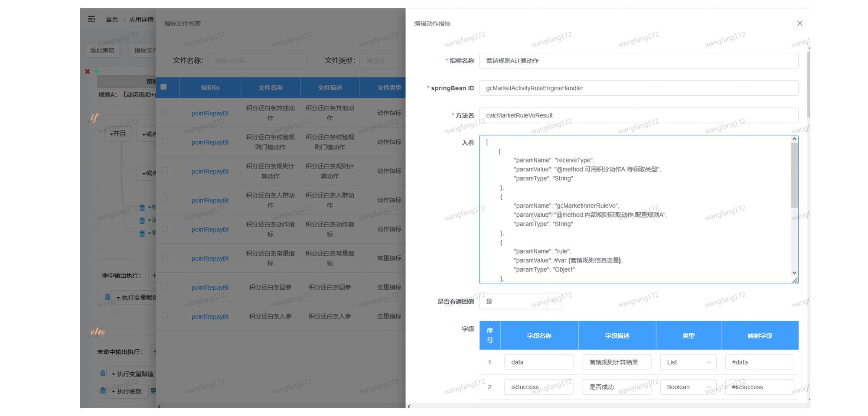Click the isSuccess field name input
The width and height of the screenshot is (868, 416).
539,387
